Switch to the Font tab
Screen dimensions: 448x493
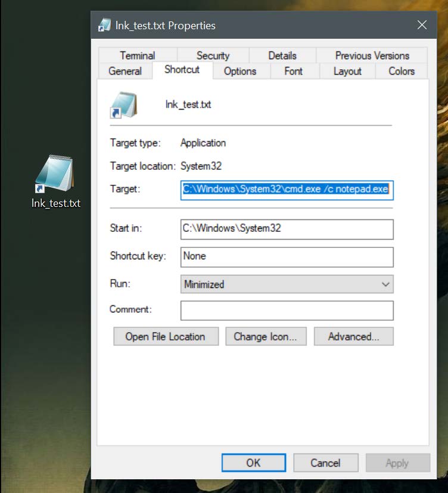click(x=294, y=71)
